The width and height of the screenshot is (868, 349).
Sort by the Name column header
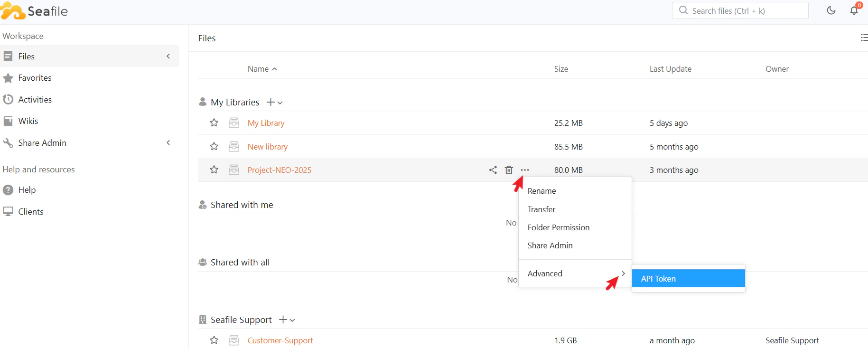tap(258, 69)
